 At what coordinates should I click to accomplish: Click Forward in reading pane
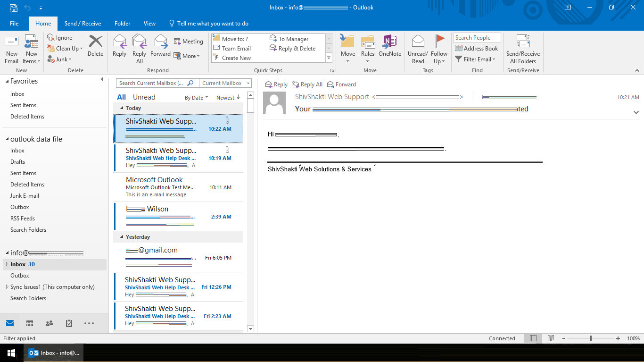342,84
